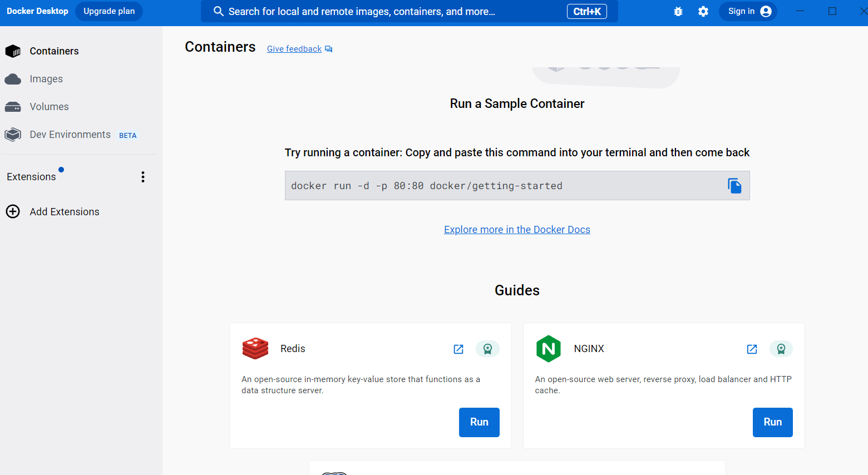Click the Redis logo icon
The image size is (868, 475).
click(x=255, y=349)
